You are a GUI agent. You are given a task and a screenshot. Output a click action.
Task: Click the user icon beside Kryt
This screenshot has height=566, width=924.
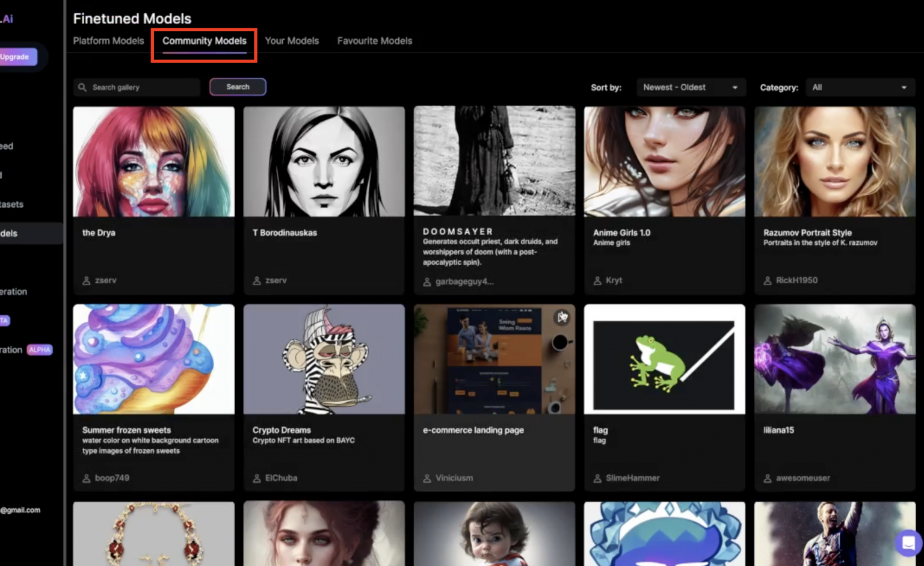click(597, 281)
